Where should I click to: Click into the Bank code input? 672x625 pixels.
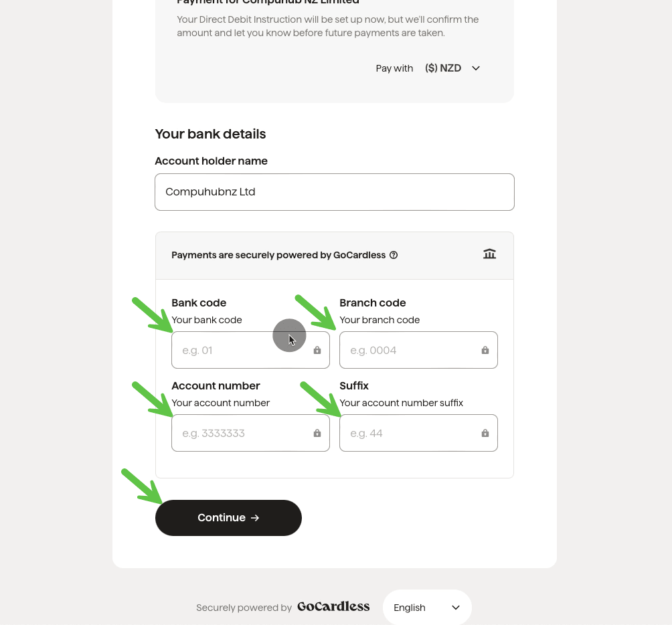pyautogui.click(x=241, y=351)
